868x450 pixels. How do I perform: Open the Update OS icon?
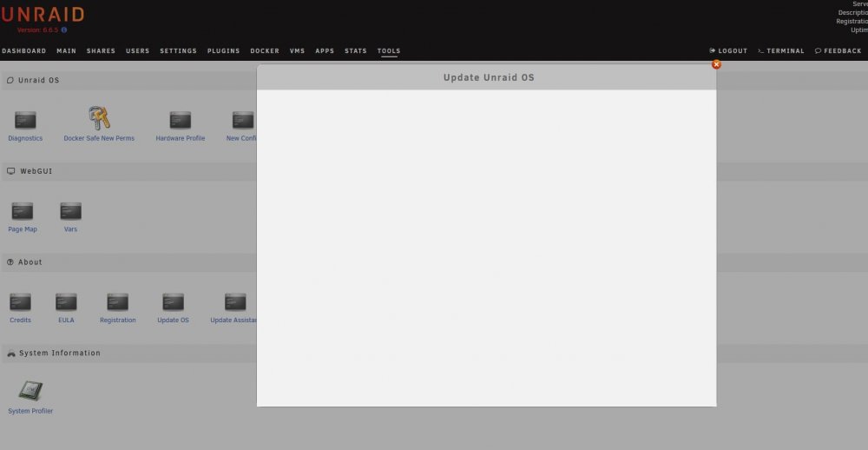pos(174,302)
